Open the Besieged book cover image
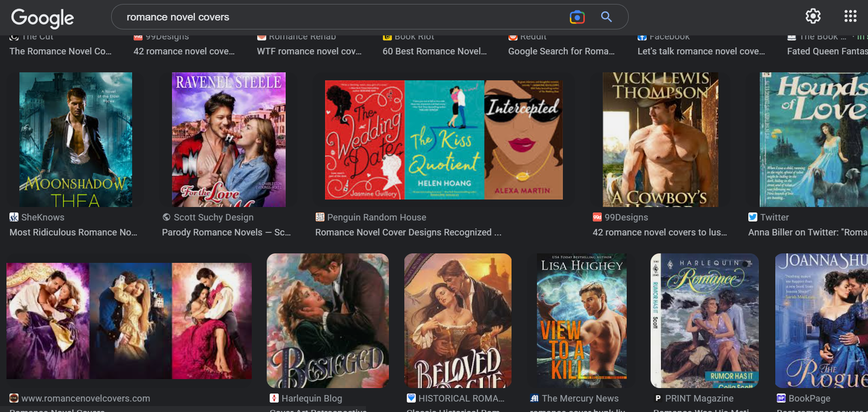Image resolution: width=868 pixels, height=412 pixels. (328, 321)
